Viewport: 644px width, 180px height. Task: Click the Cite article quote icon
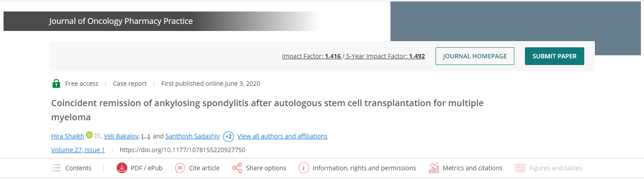point(180,168)
